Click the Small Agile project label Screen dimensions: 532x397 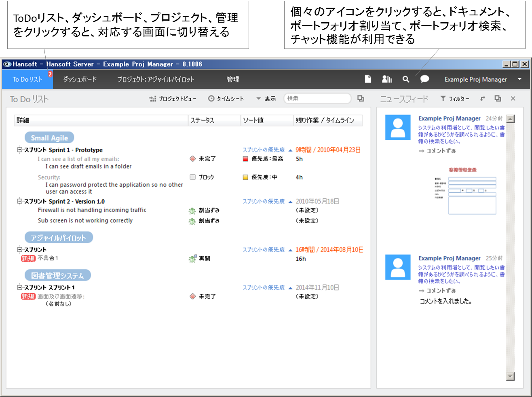49,138
